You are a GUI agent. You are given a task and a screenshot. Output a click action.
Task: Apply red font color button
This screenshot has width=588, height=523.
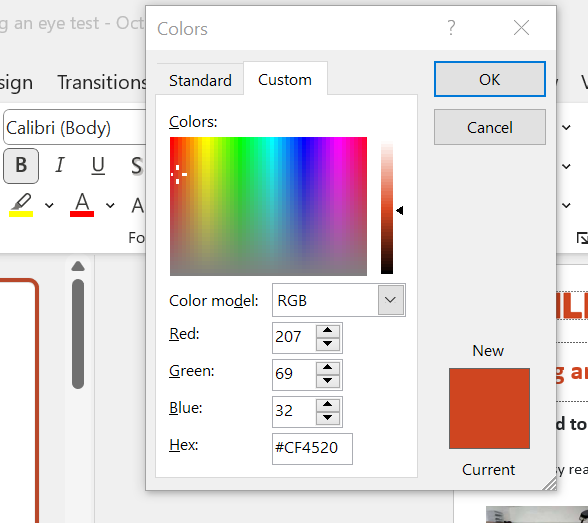82,205
